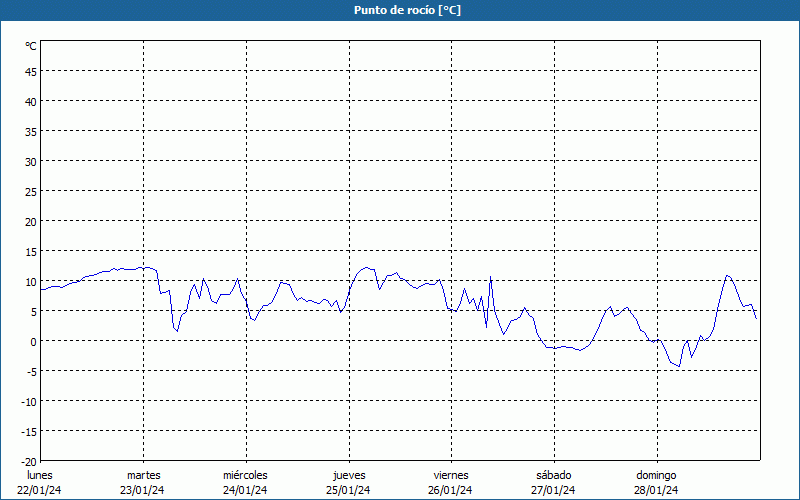Screen dimensions: 800x500
Task: Click the date label 23/01/24
Action: [142, 490]
